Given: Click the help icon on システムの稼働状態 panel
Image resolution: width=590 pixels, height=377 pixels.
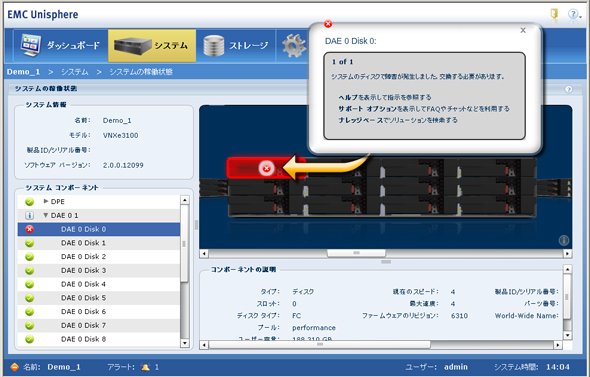Looking at the screenshot, I should 569,89.
